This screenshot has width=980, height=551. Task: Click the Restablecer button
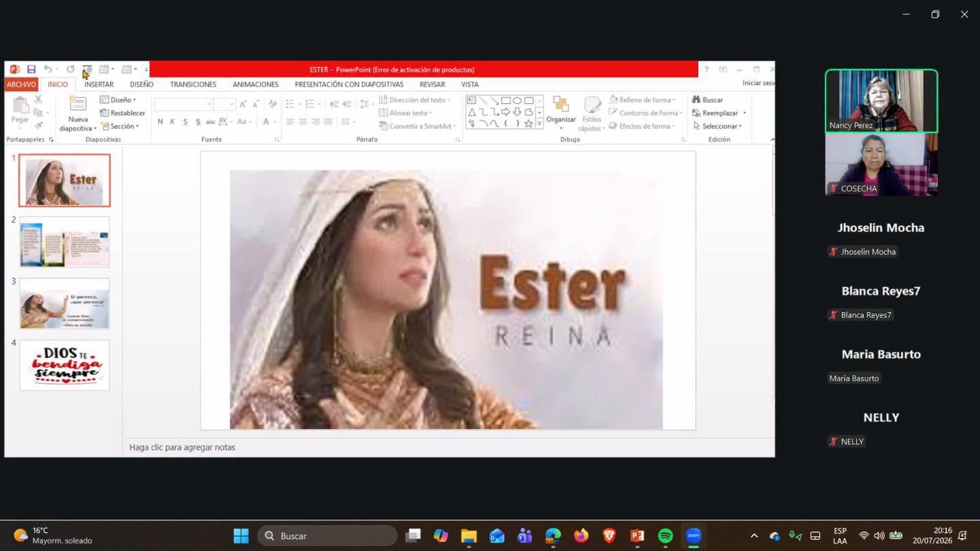coord(122,113)
